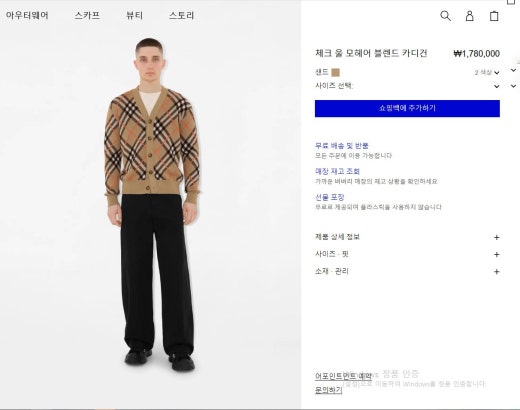520x410 pixels.
Task: Click the blue 쇼핑백에 추가하기 button
Action: click(407, 108)
